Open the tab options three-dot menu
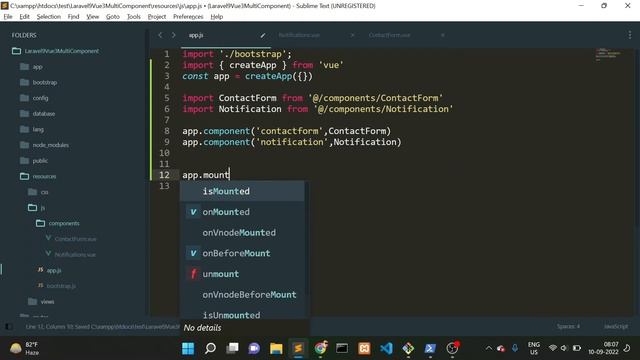This screenshot has height=360, width=640. click(630, 35)
